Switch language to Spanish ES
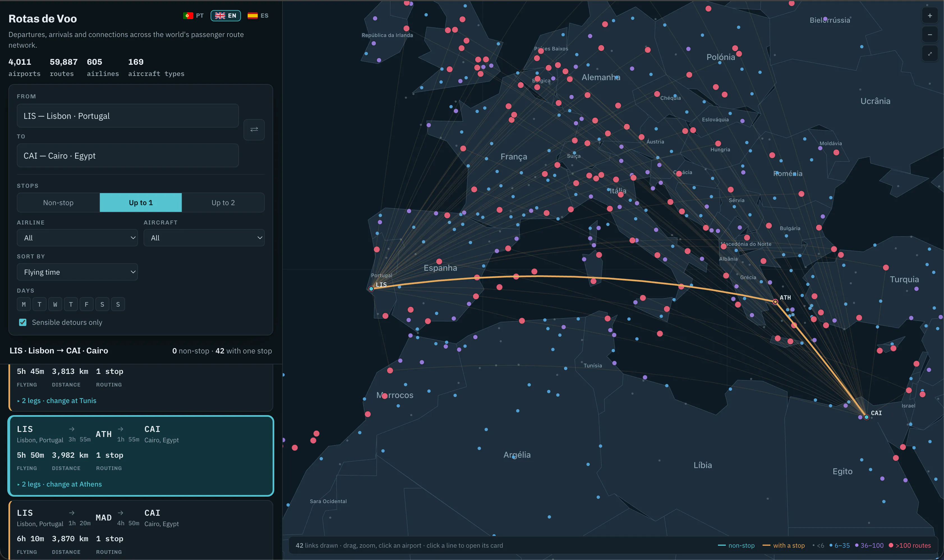This screenshot has width=944, height=560. (x=258, y=15)
